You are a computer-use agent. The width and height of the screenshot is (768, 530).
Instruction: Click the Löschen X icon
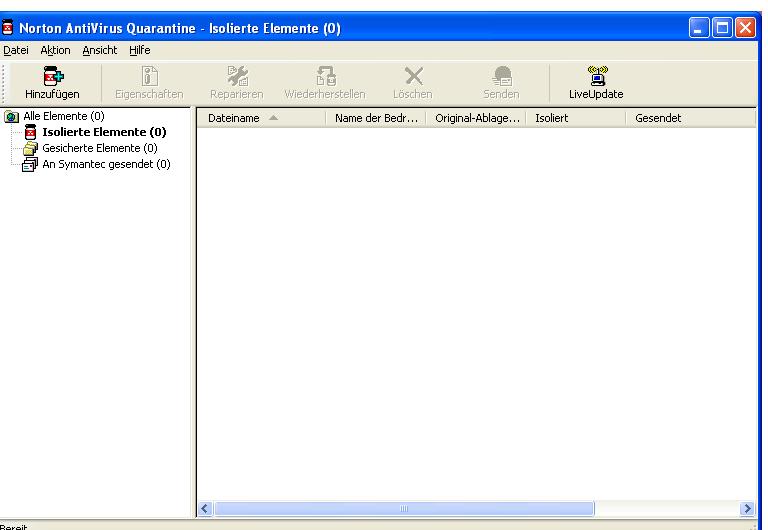[414, 76]
